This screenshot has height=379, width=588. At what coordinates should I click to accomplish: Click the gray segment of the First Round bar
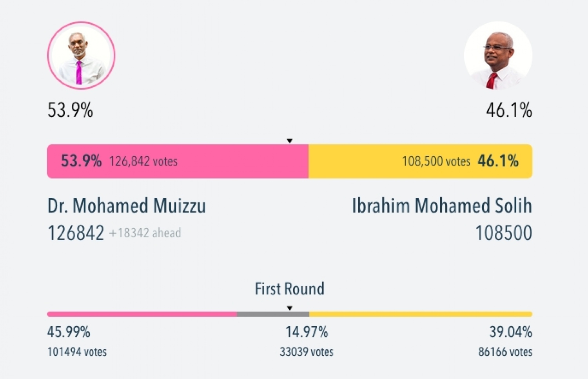[x=273, y=314]
